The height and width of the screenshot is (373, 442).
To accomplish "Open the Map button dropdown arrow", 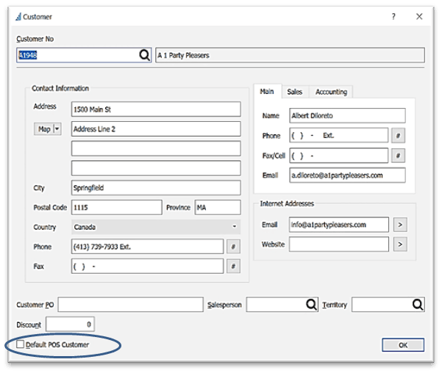I will pyautogui.click(x=57, y=129).
